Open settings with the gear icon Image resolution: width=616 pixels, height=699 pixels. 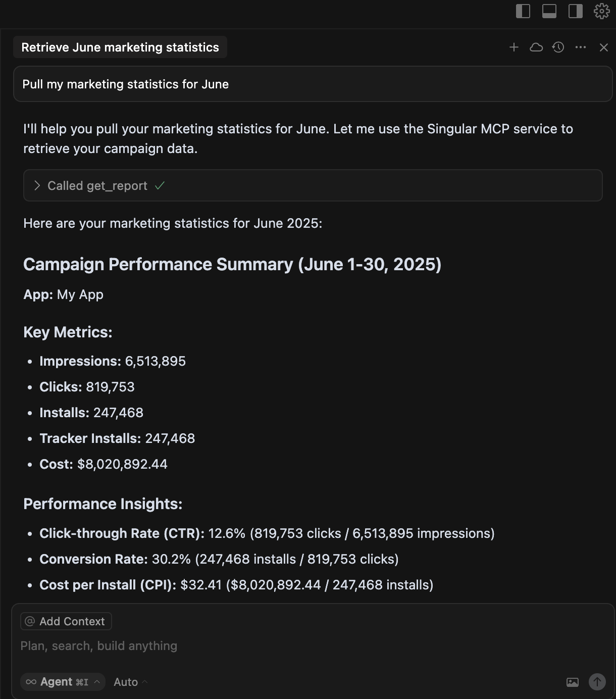pos(602,11)
